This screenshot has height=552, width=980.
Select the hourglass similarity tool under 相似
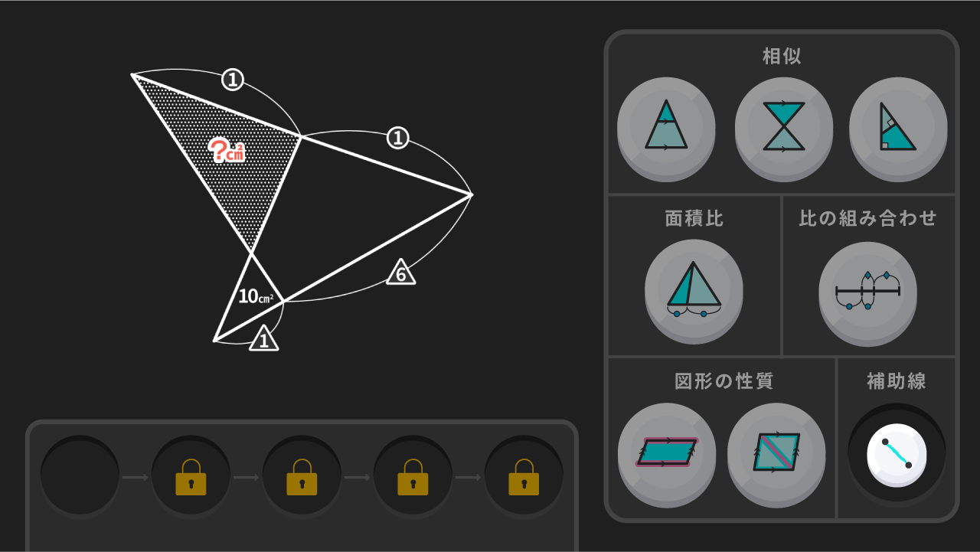[x=783, y=126]
